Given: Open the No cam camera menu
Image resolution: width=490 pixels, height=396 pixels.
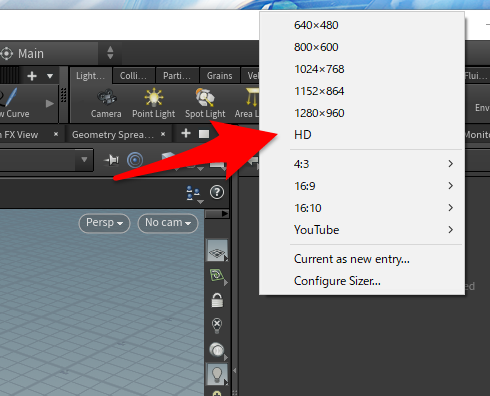Looking at the screenshot, I should 168,223.
